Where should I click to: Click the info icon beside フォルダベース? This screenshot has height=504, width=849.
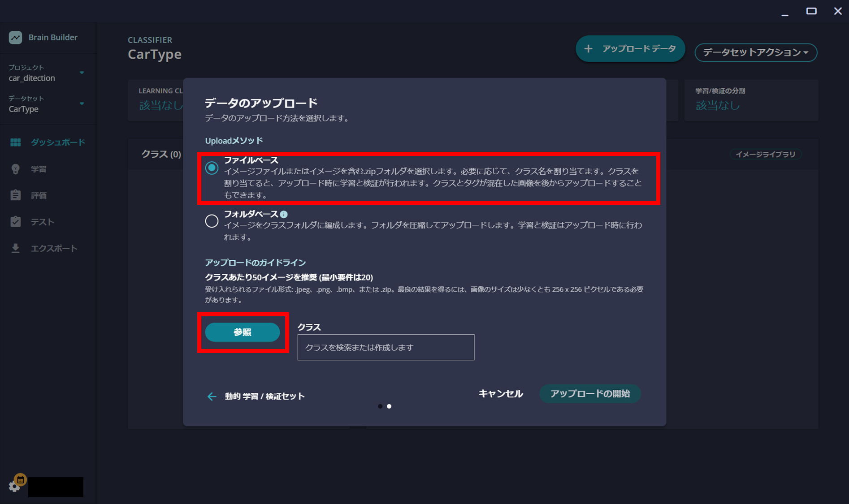284,215
